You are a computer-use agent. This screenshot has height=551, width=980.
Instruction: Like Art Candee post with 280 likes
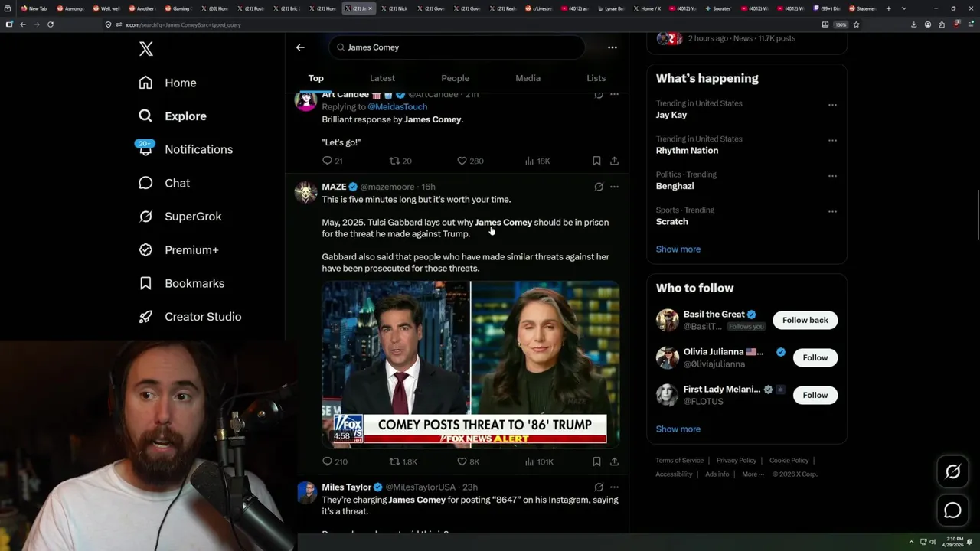tap(469, 161)
